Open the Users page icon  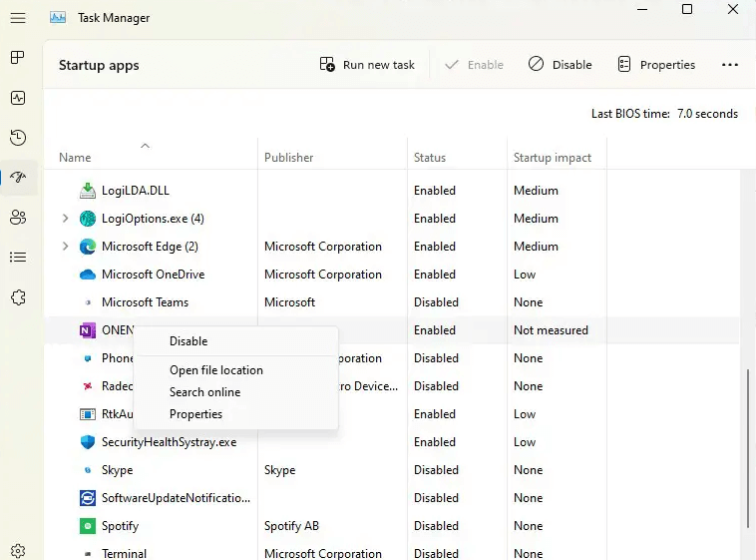pyautogui.click(x=17, y=218)
